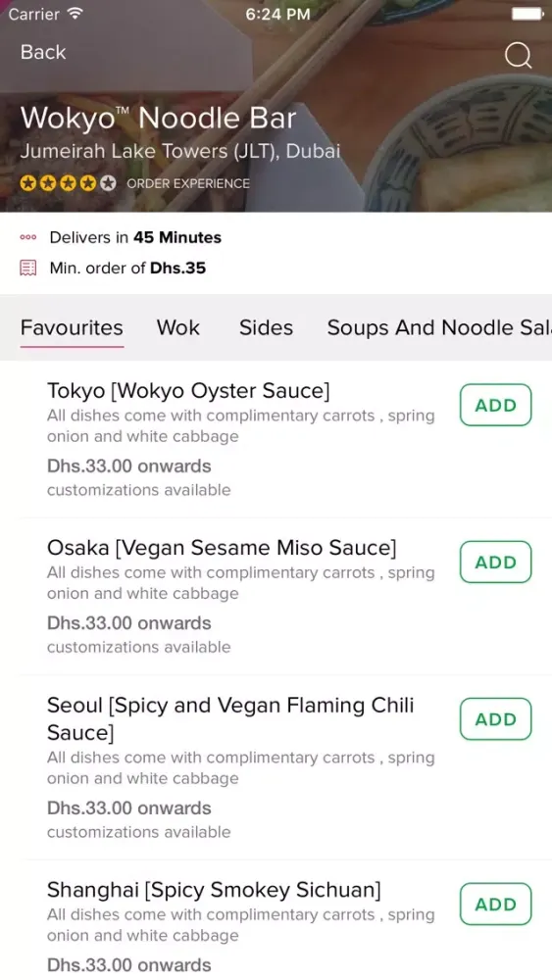Tap the battery indicator icon

coord(527,14)
